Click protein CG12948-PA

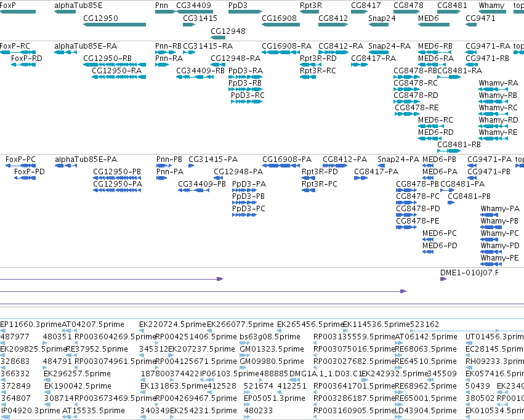click(238, 171)
